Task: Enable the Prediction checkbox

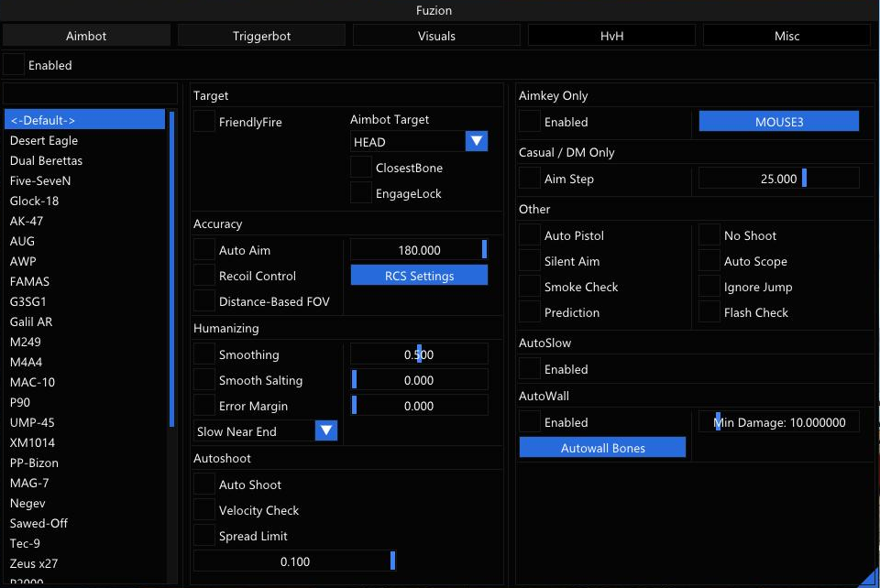Action: tap(530, 313)
